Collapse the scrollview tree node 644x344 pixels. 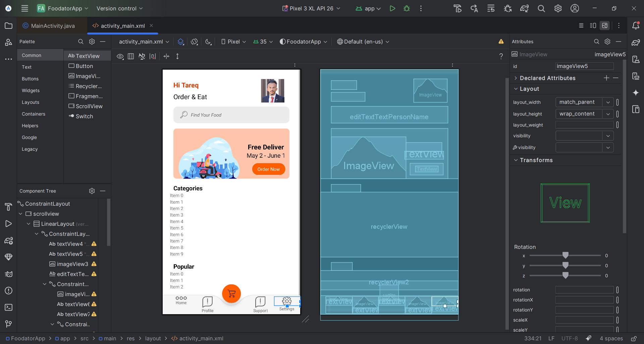[x=21, y=214]
